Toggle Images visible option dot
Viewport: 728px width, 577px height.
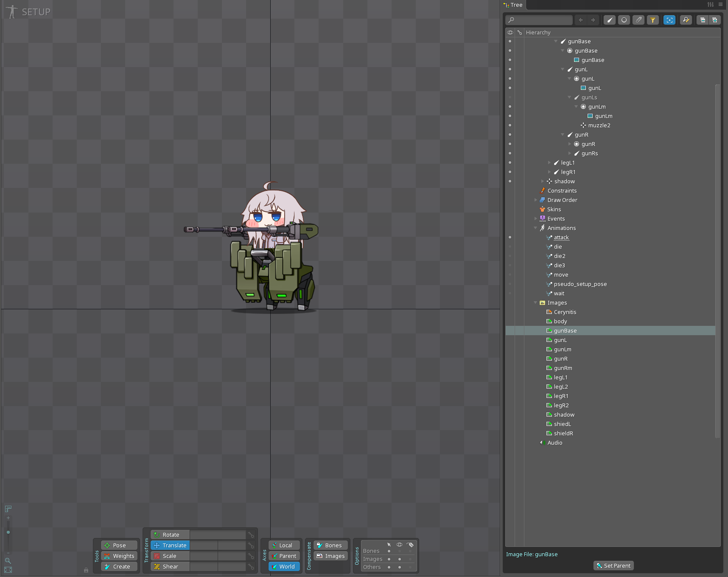400,559
